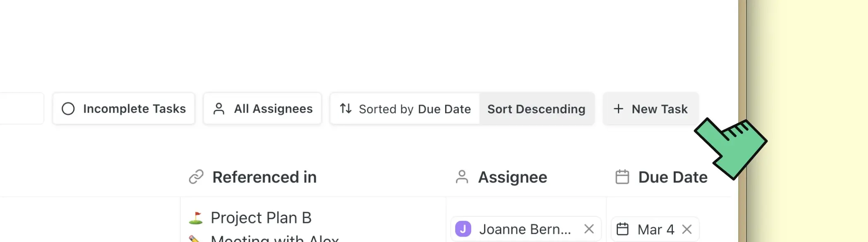Click the link icon beside Referenced in
This screenshot has width=868, height=242.
(x=196, y=177)
